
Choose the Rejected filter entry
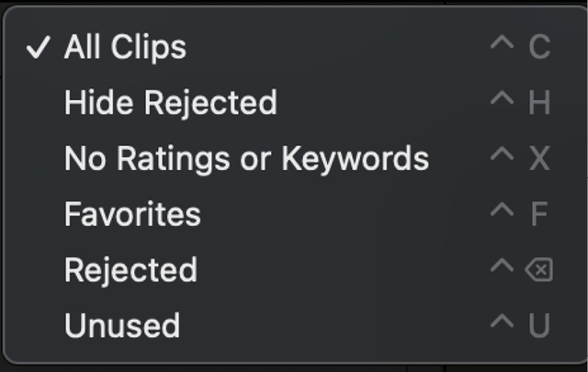pyautogui.click(x=130, y=270)
